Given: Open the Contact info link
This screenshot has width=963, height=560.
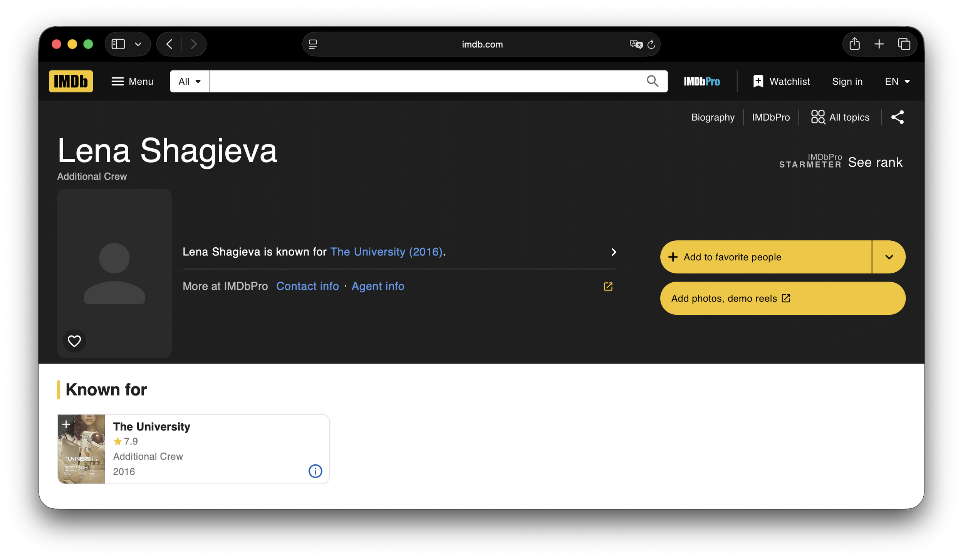Looking at the screenshot, I should 307,286.
